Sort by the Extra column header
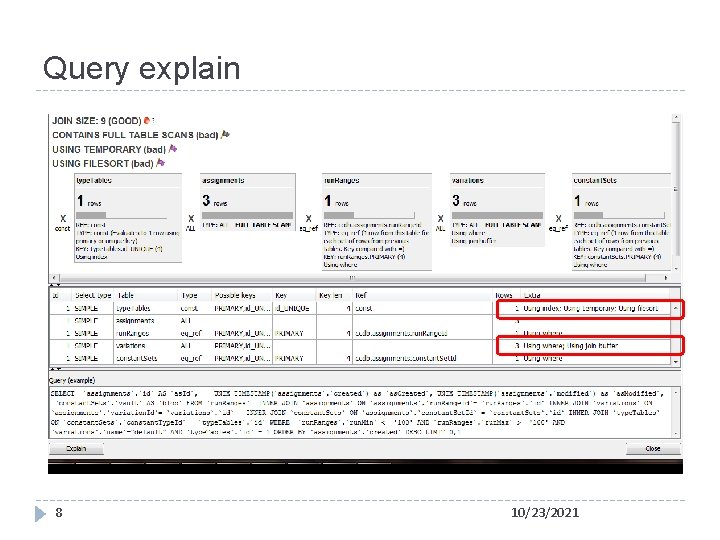The width and height of the screenshot is (720, 540). pyautogui.click(x=595, y=295)
